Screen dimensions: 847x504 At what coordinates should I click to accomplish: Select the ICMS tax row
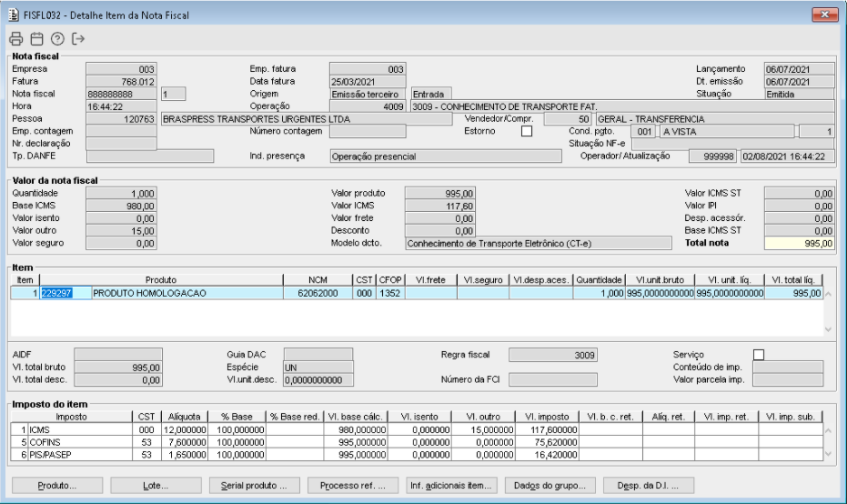pos(295,430)
